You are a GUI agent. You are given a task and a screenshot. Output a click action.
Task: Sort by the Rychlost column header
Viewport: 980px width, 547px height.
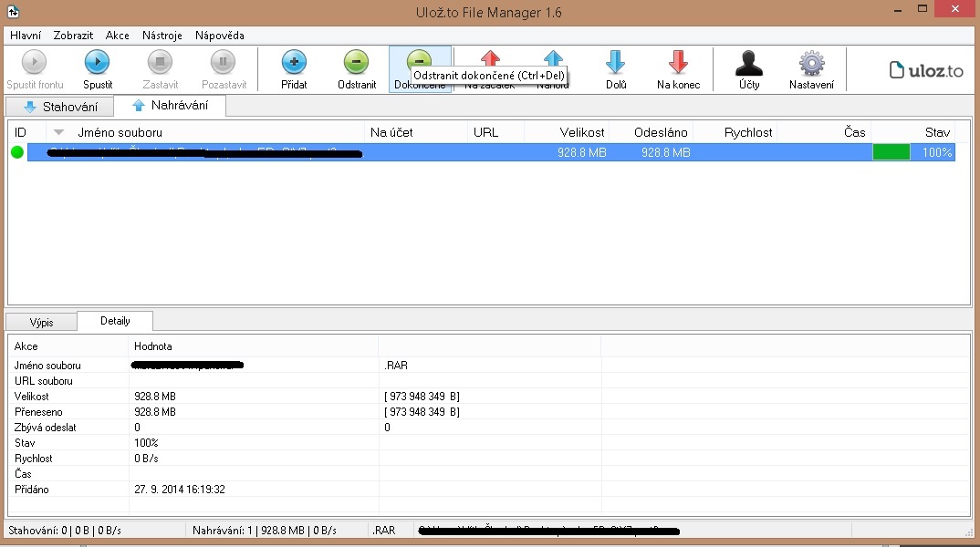click(748, 132)
